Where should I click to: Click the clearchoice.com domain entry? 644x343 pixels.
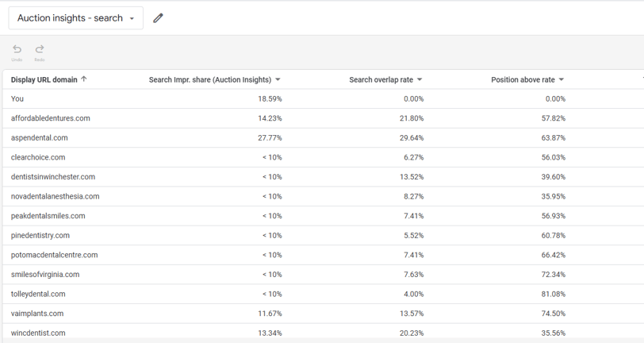tap(38, 157)
